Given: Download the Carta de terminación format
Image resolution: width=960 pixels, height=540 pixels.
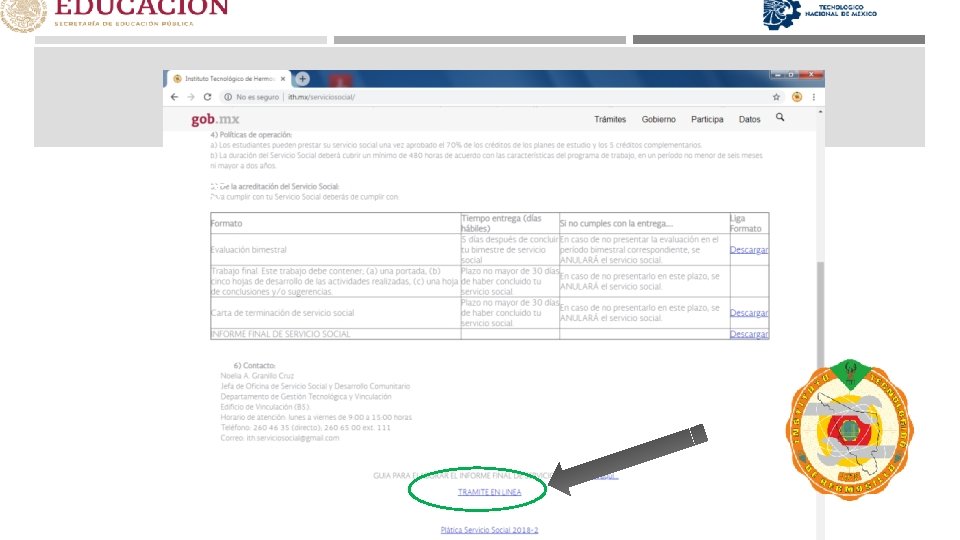Looking at the screenshot, I should [x=749, y=313].
